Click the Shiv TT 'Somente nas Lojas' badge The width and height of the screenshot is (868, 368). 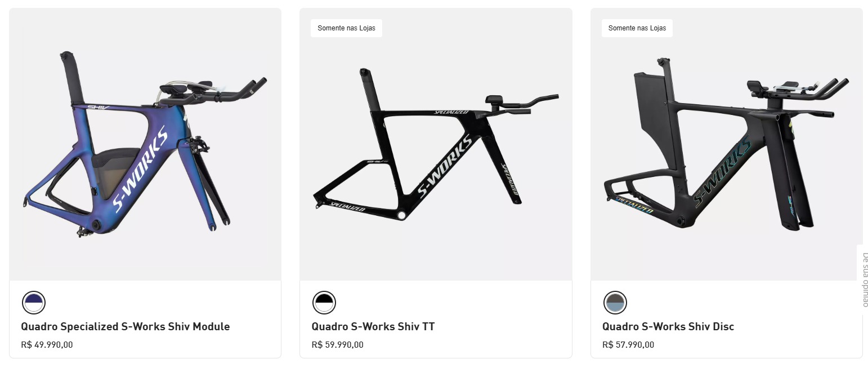(346, 28)
